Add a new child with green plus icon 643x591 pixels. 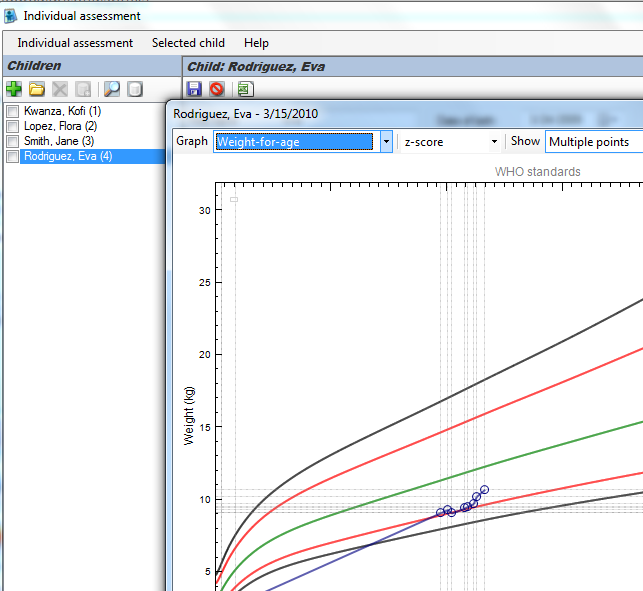coord(14,89)
